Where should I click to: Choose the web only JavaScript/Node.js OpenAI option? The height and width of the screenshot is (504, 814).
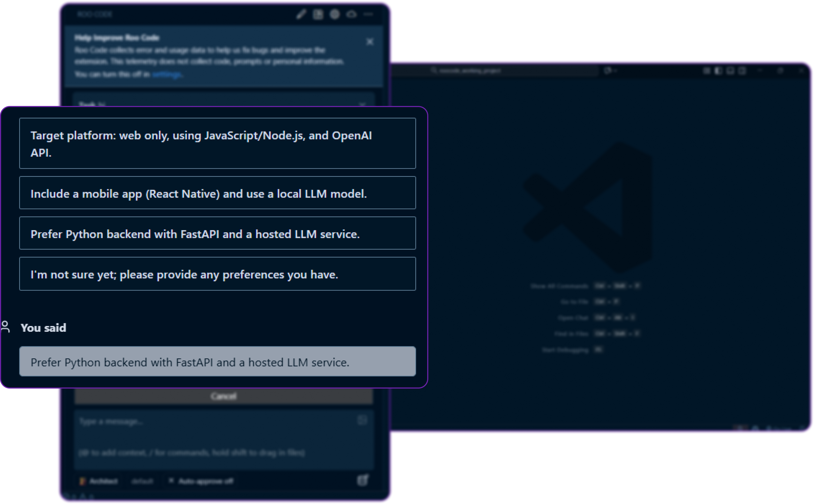[x=217, y=143]
